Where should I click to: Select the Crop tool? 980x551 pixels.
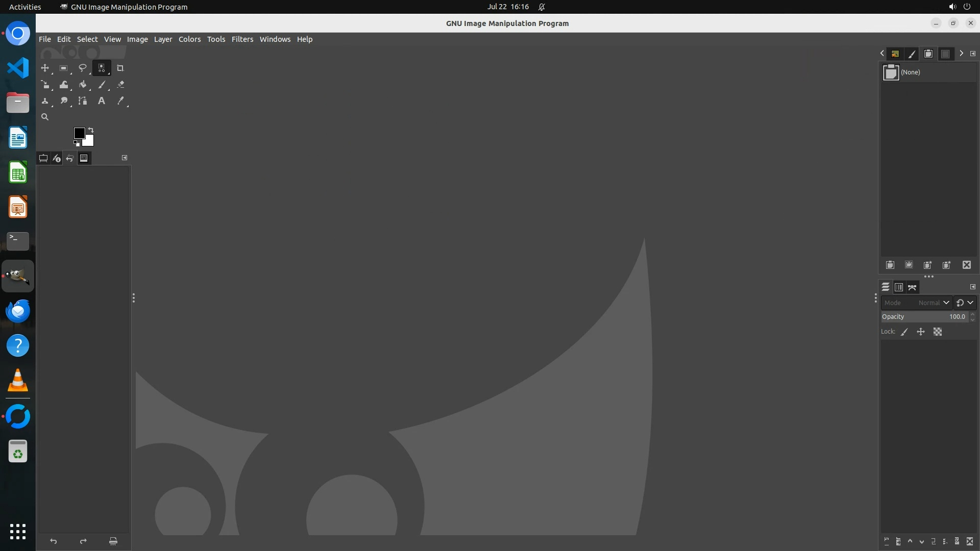coord(120,68)
